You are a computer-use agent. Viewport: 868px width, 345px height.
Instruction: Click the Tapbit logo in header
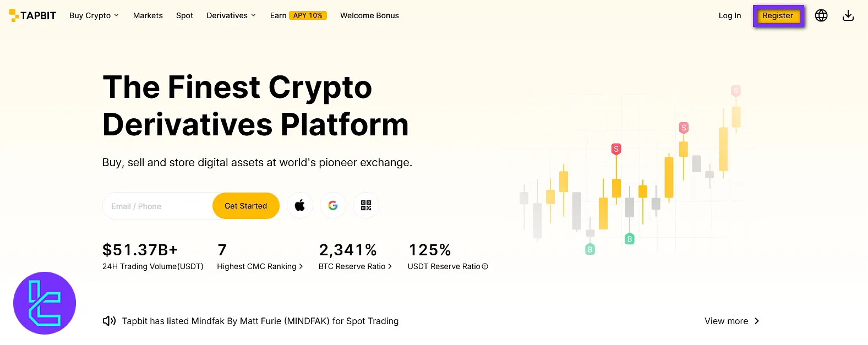point(33,15)
